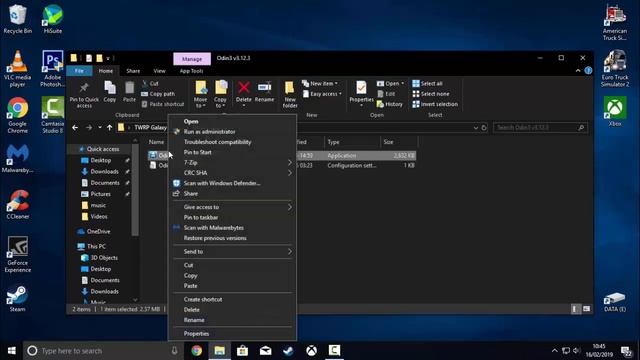
Task: Expand the Give access to submenu
Action: point(233,207)
